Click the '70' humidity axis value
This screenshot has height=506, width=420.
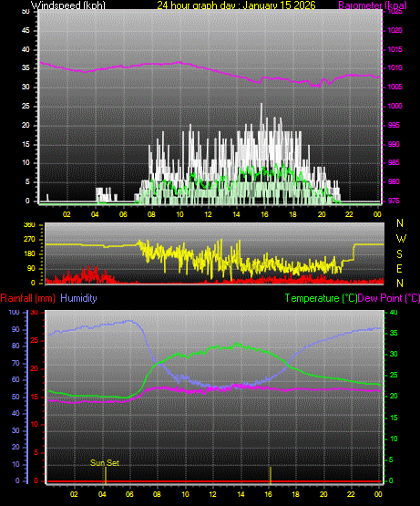pos(15,363)
